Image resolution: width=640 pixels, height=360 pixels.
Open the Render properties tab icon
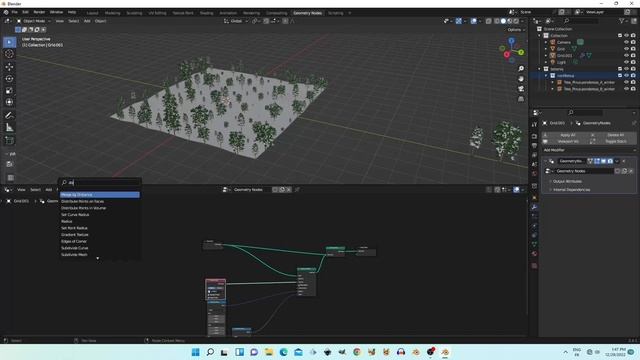(534, 136)
